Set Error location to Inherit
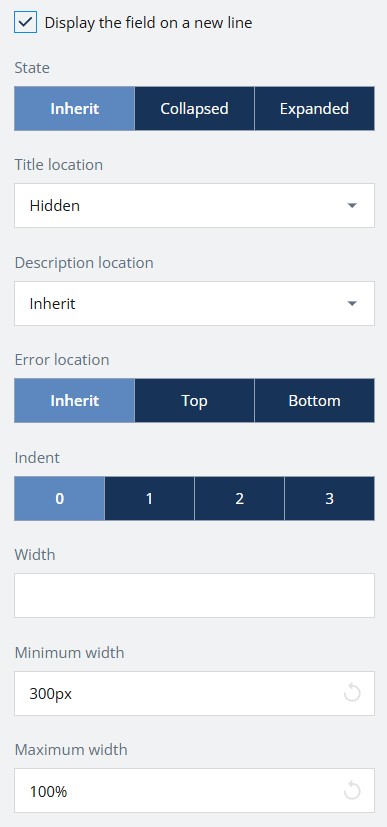Image resolution: width=387 pixels, height=827 pixels. coord(74,400)
